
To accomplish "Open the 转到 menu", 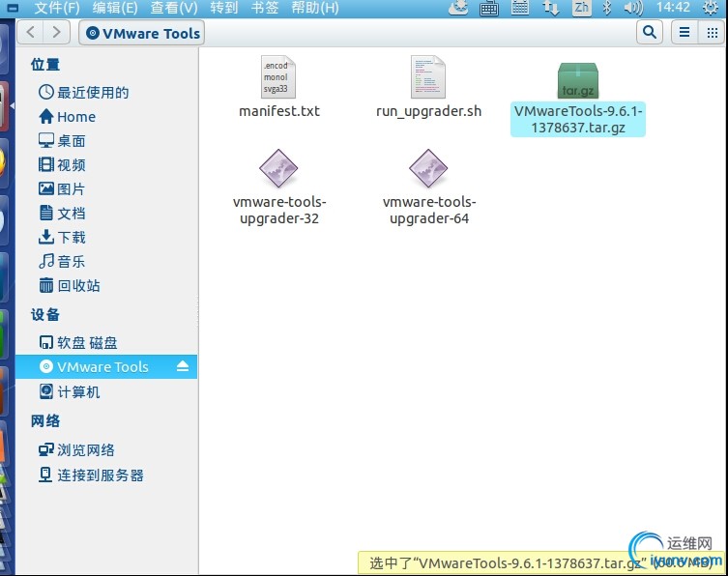I will pos(223,8).
